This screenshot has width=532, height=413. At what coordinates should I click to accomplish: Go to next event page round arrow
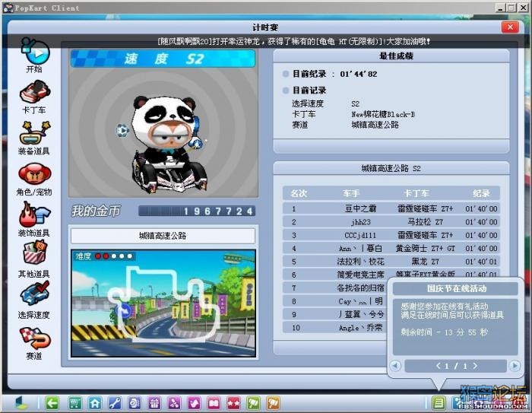point(515,366)
